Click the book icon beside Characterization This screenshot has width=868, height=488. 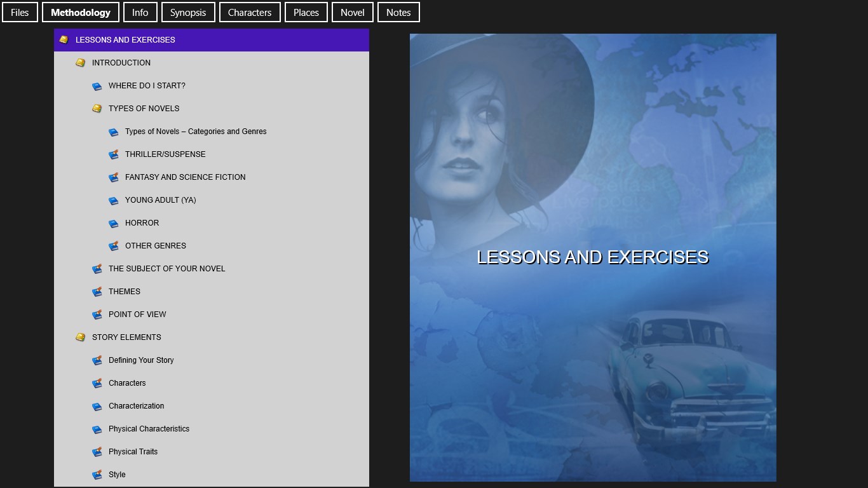97,407
